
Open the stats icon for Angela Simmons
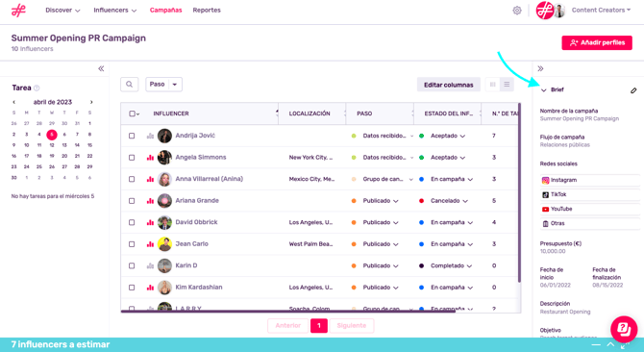[x=150, y=158]
